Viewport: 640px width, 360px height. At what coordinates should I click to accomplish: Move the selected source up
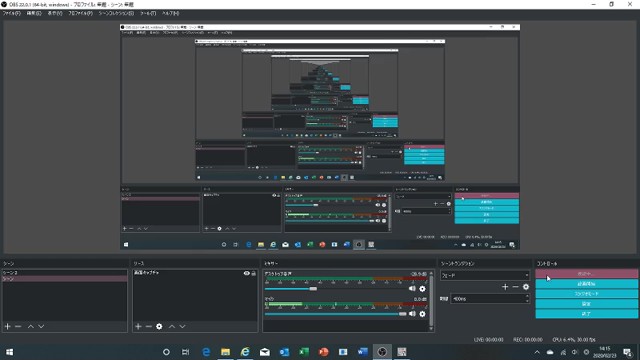click(x=172, y=327)
